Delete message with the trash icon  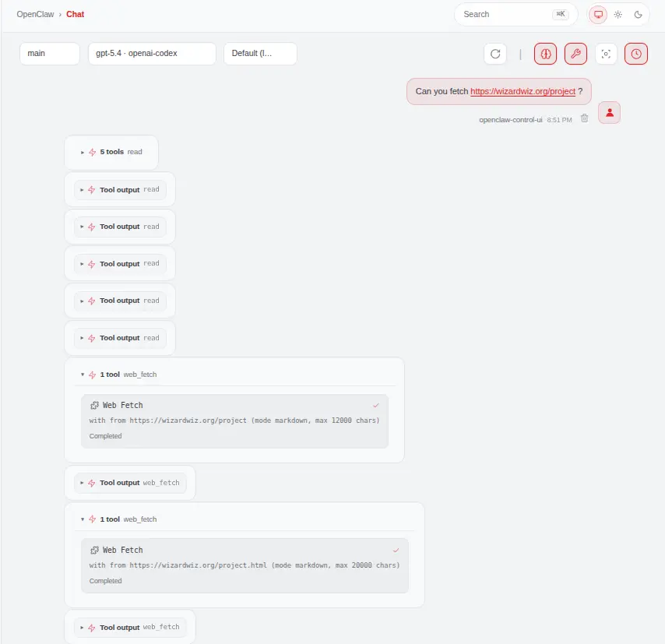584,119
